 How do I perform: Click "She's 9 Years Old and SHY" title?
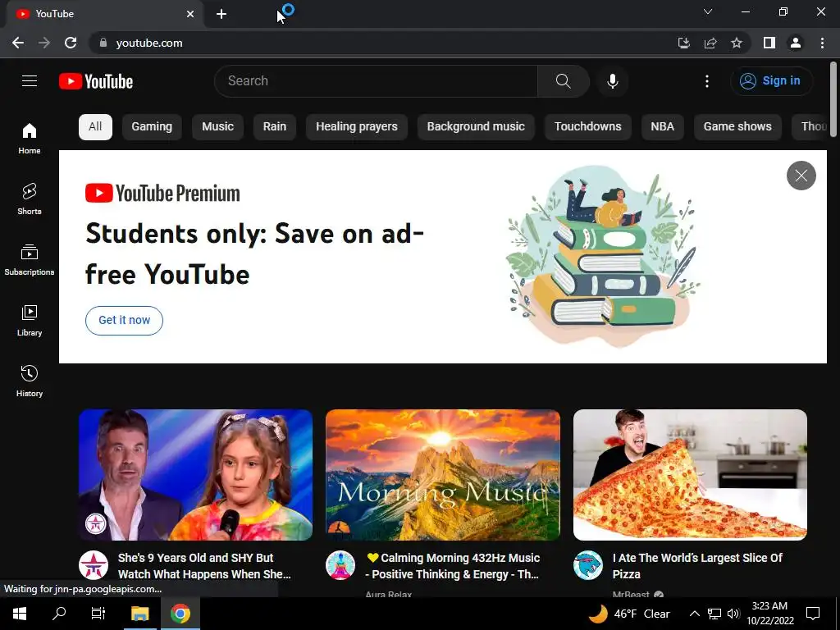click(204, 566)
